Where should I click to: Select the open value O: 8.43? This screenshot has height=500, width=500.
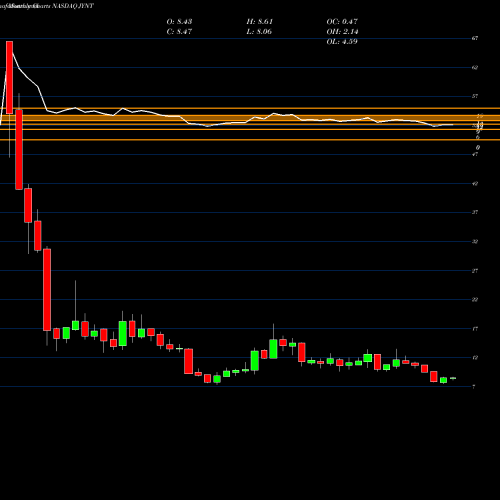coord(179,22)
